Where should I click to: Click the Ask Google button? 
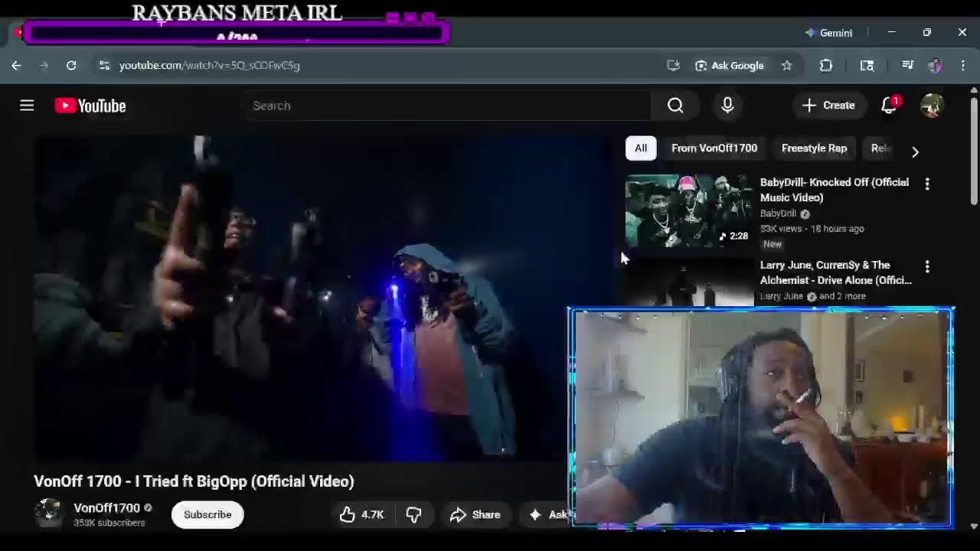pyautogui.click(x=729, y=65)
